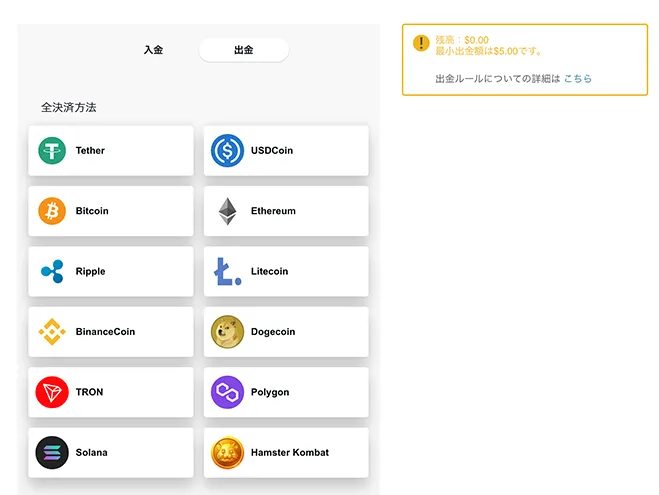Image resolution: width=659 pixels, height=495 pixels.
Task: Pick Litecoin from payment methods
Action: [x=286, y=271]
